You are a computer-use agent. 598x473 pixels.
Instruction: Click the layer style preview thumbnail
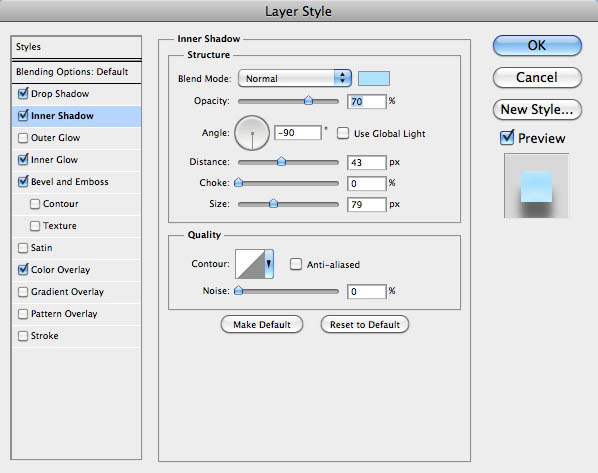coord(536,186)
